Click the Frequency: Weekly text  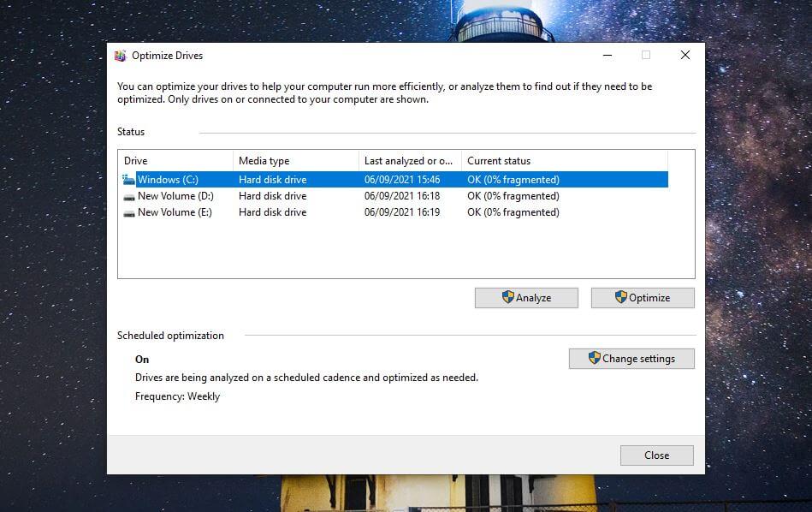click(178, 396)
